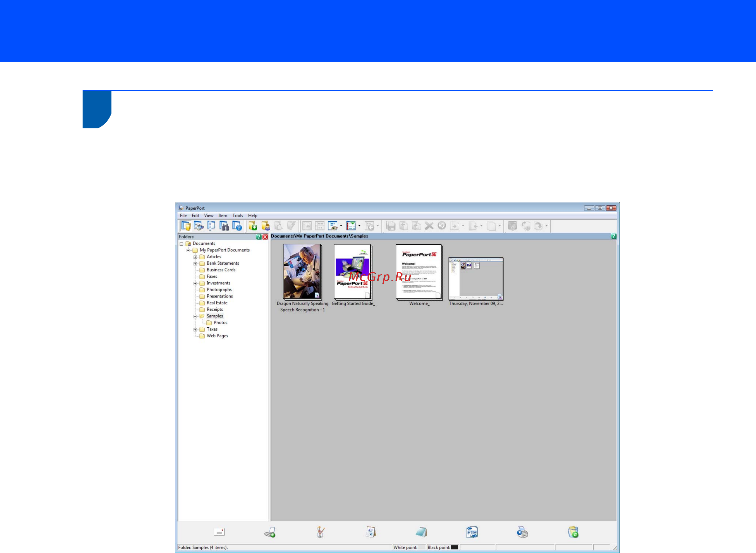
Task: Select the Getting Started Guide thumbnail
Action: click(353, 272)
